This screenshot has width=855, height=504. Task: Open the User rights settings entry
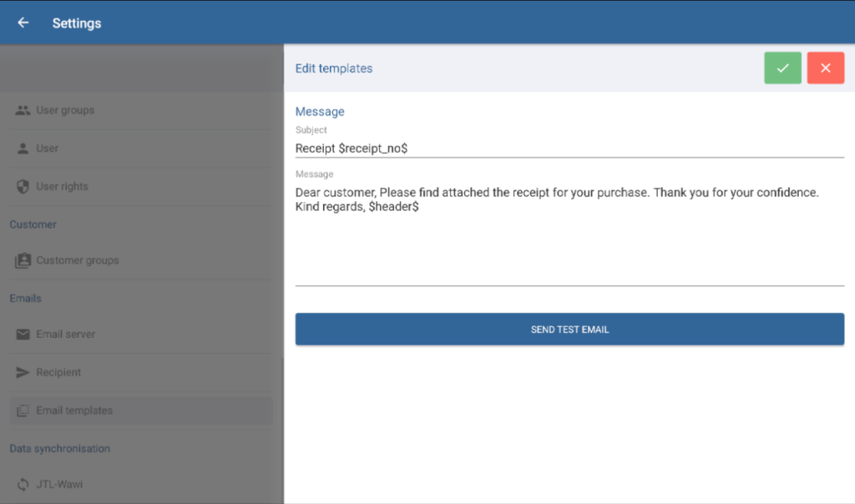62,187
